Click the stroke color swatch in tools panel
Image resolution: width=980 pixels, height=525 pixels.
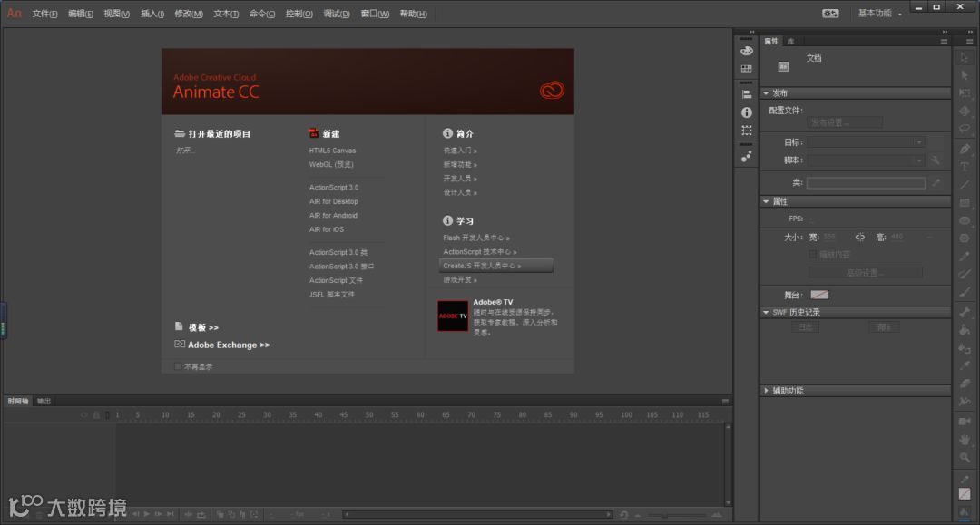click(x=965, y=494)
